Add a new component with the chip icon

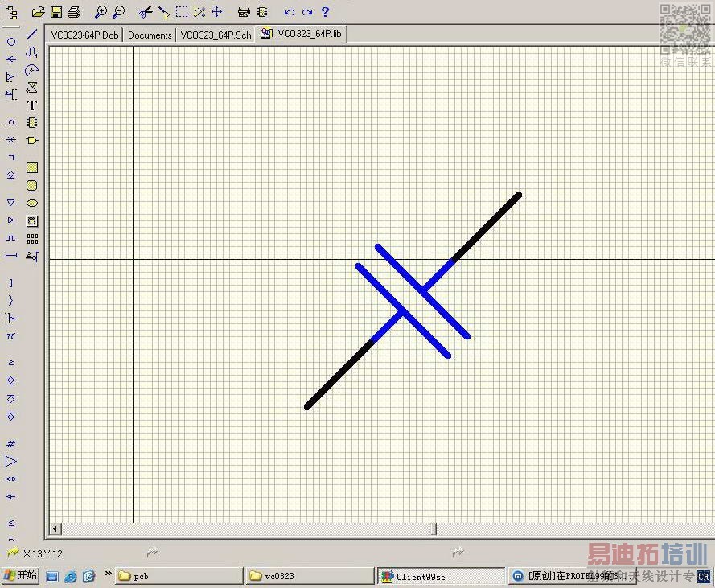tap(262, 12)
